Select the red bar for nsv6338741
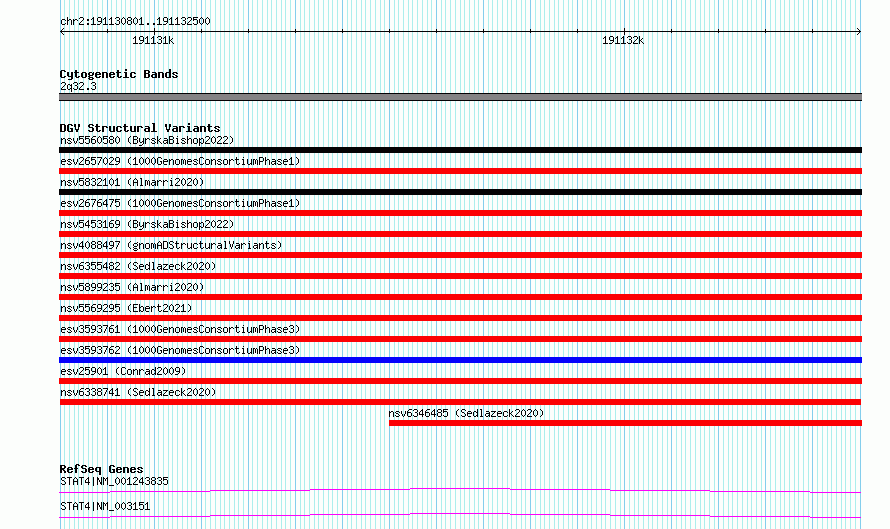The width and height of the screenshot is (890, 529). coord(460,402)
